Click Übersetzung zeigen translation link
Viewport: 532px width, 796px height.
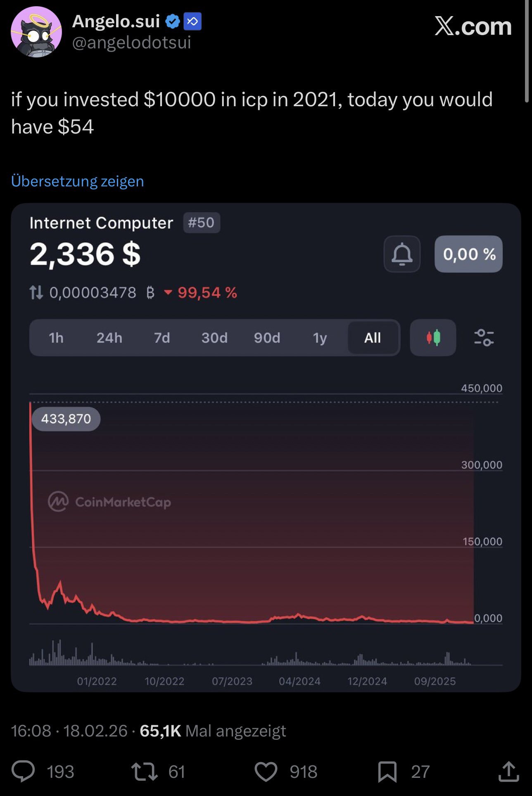[x=78, y=181]
